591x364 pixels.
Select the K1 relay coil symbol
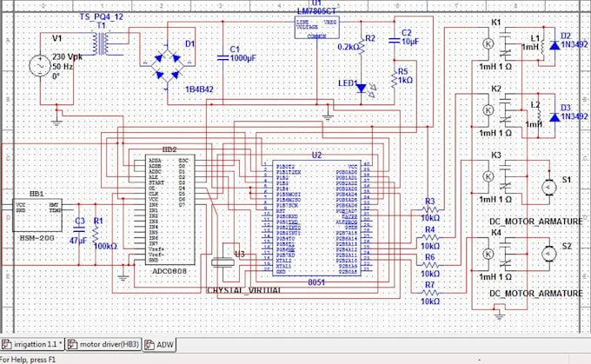click(488, 43)
